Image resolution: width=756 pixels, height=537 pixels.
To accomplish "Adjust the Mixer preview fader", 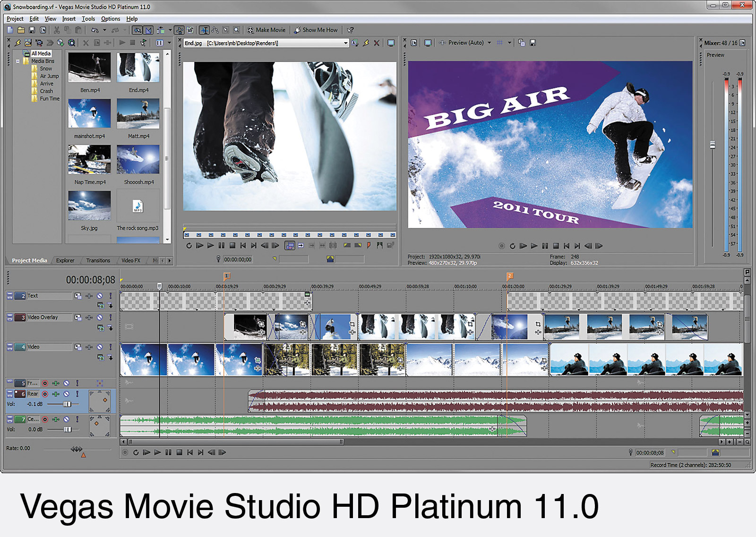I will pos(713,145).
